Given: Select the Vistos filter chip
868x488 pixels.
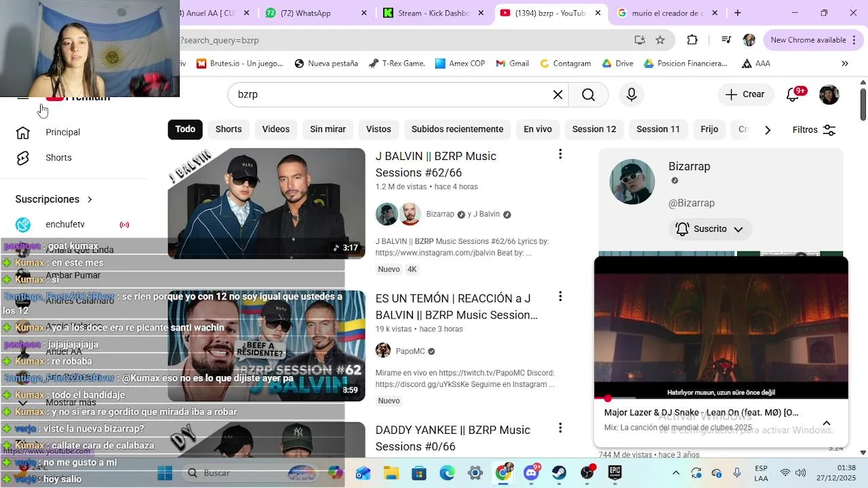Looking at the screenshot, I should (x=378, y=129).
